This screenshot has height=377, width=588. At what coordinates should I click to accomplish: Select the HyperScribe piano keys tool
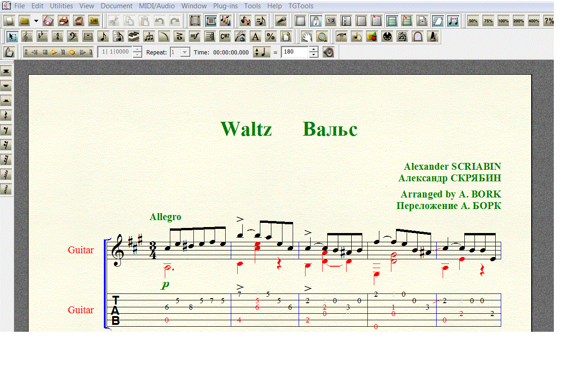[133, 36]
